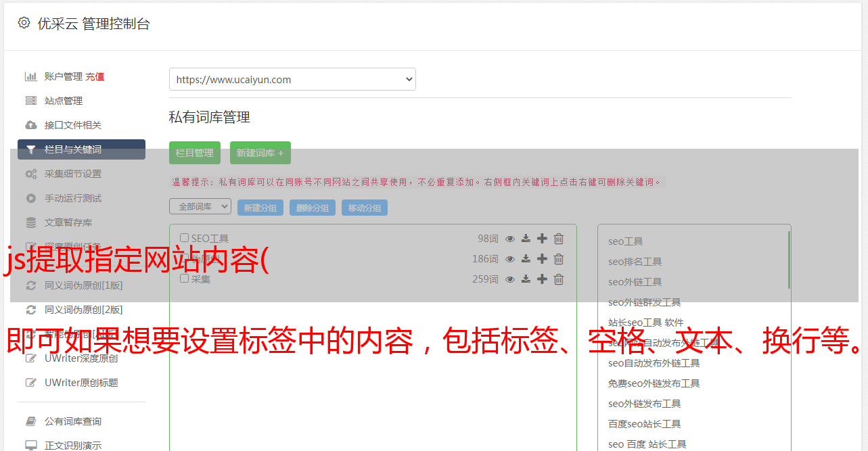The image size is (868, 451).
Task: Select keyword 'seo外链工具' in the list
Action: tap(635, 282)
